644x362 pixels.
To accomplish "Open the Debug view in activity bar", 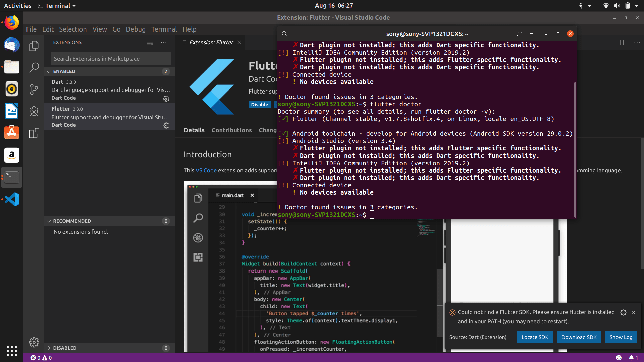I will click(34, 111).
